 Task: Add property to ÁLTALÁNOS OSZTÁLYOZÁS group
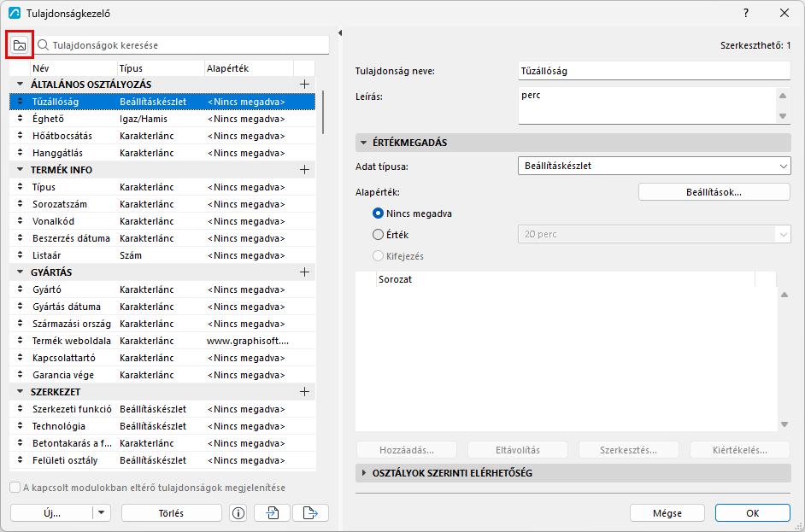(x=304, y=85)
